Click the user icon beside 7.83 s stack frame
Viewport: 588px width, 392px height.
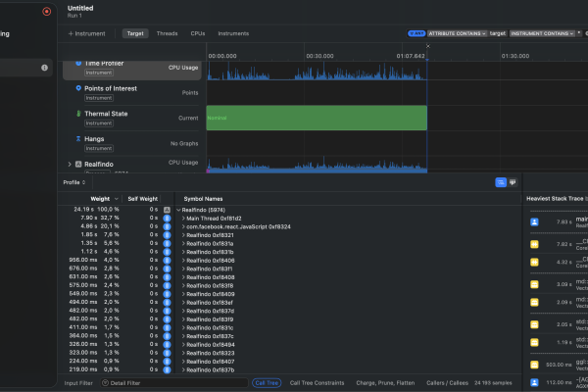pos(534,222)
